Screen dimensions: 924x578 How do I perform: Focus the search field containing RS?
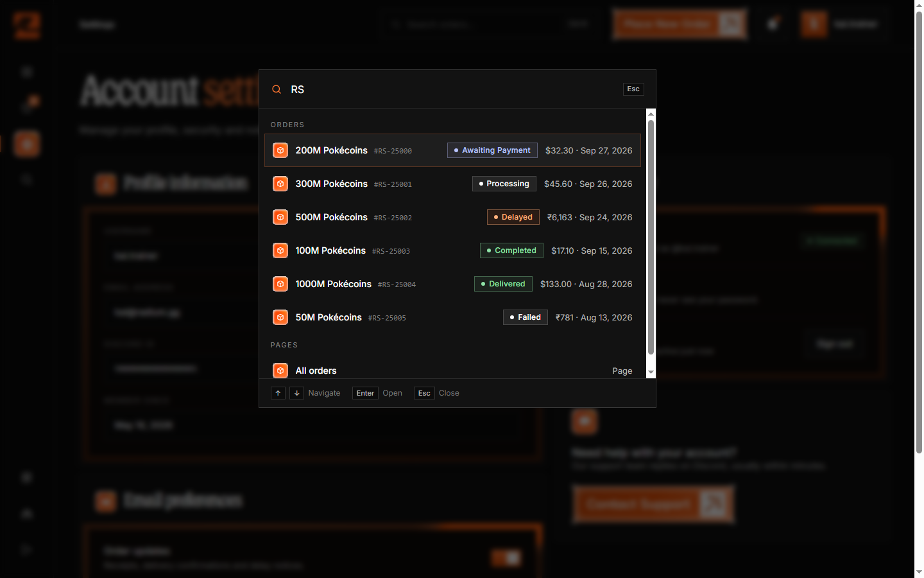coord(452,89)
